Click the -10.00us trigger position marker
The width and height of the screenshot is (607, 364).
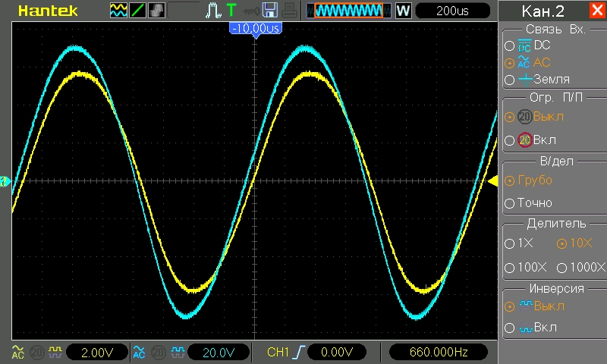[256, 30]
